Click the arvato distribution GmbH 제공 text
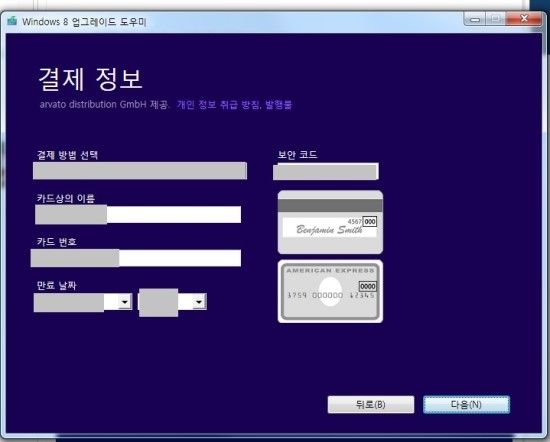This screenshot has width=550, height=442. (x=104, y=105)
